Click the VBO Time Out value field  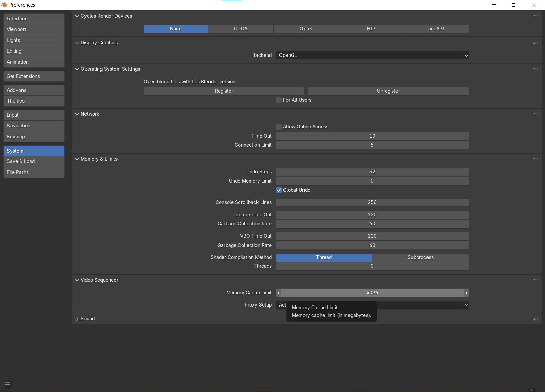[x=372, y=236]
